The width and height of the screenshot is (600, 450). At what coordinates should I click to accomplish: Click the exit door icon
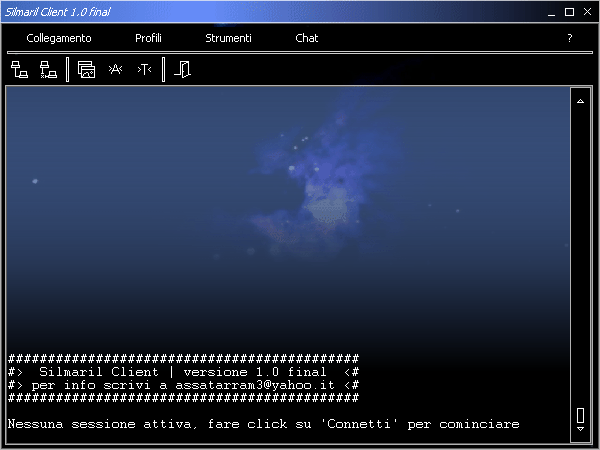(x=183, y=69)
